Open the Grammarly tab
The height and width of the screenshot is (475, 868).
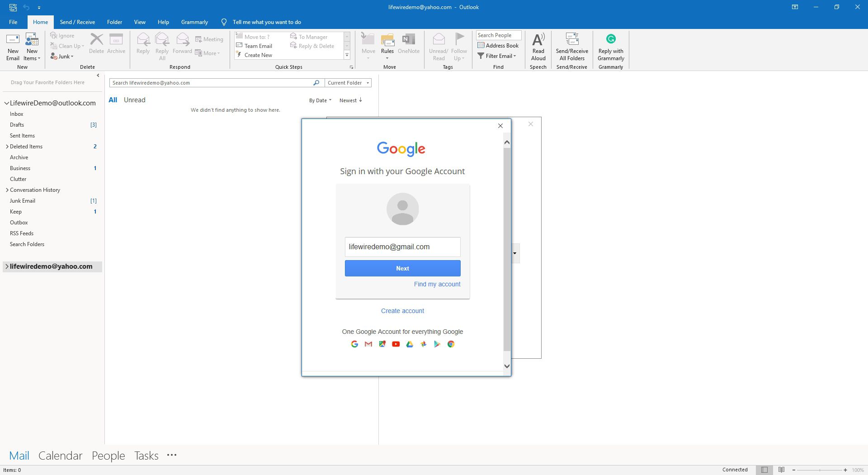click(194, 22)
